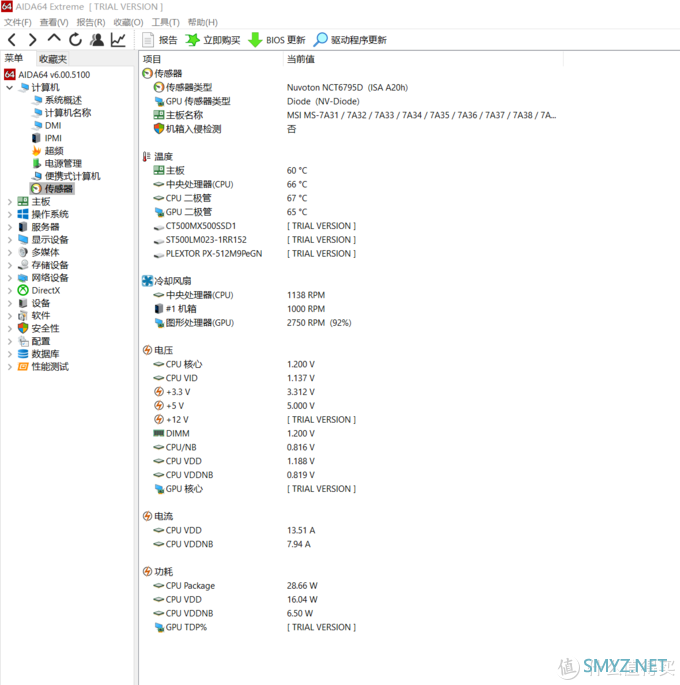This screenshot has height=685, width=680.
Task: Click the Xbox icon beside DirectX
Action: (x=23, y=290)
